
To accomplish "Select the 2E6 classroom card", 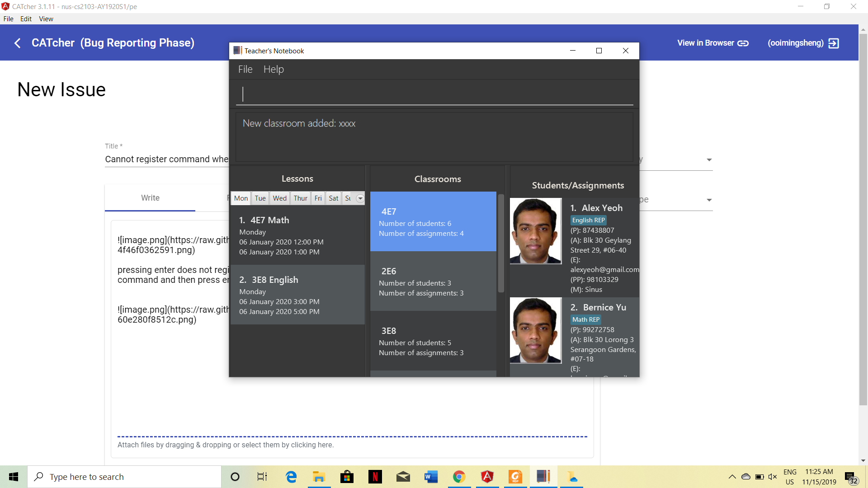I will (433, 281).
